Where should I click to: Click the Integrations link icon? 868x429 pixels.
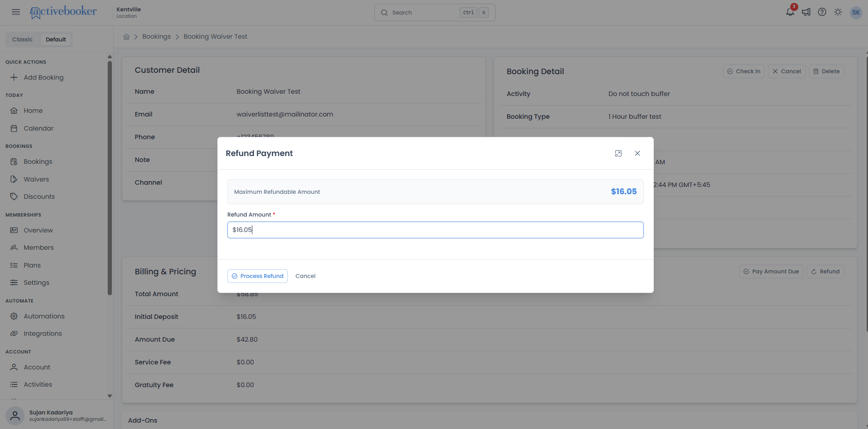(x=14, y=333)
